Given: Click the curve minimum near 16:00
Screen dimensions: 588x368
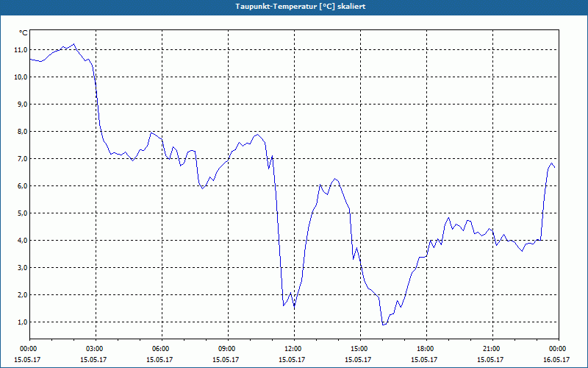Looking at the screenshot, I should pos(383,325).
